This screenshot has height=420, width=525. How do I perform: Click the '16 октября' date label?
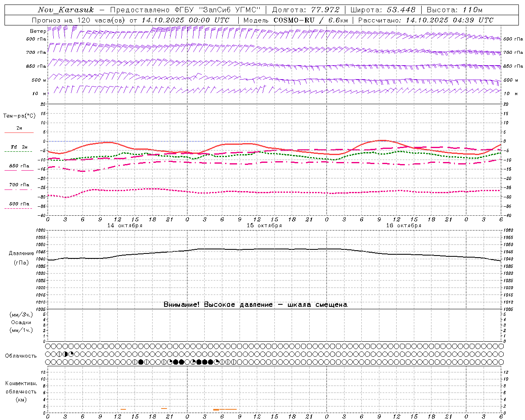coord(404,226)
